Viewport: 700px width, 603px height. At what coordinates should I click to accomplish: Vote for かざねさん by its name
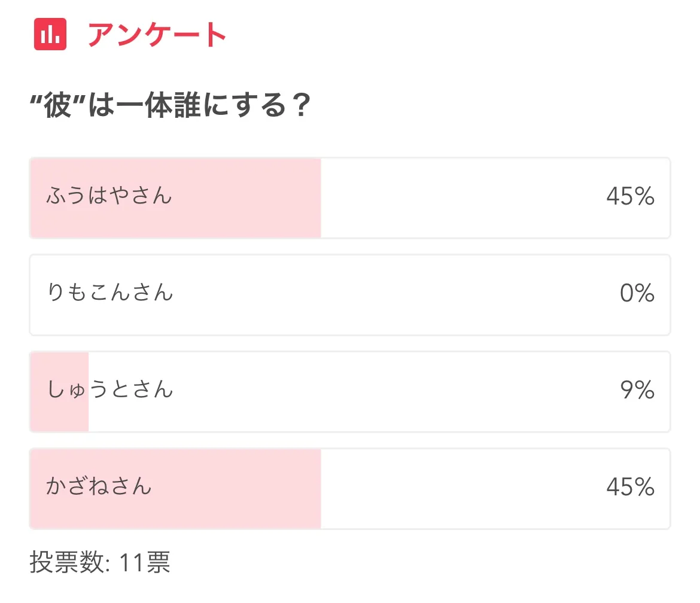(x=99, y=487)
